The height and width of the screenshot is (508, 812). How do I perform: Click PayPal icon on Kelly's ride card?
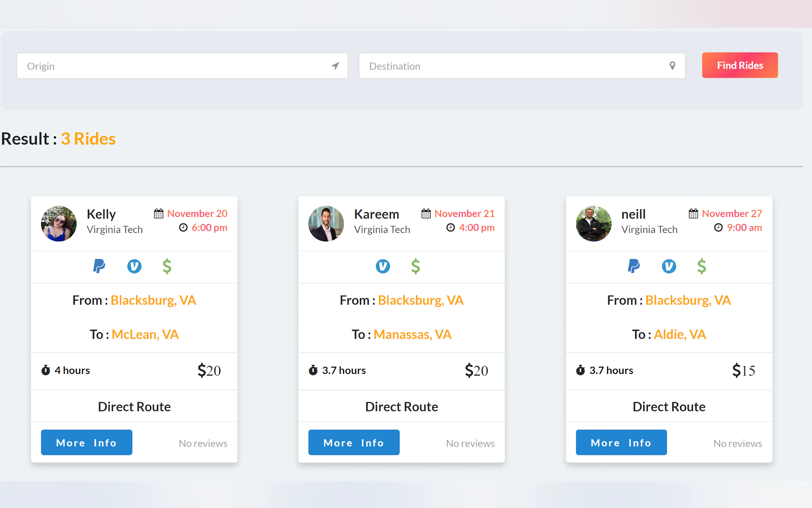[x=99, y=266]
